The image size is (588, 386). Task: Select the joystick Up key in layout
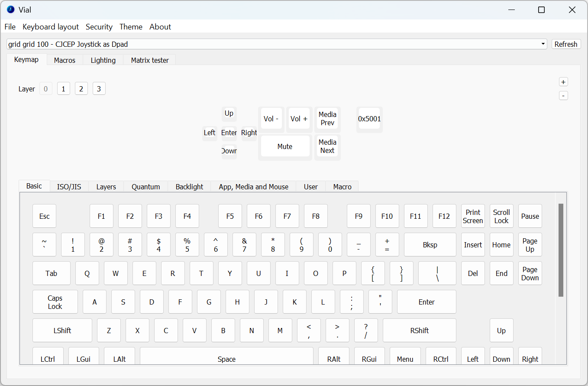coord(229,114)
